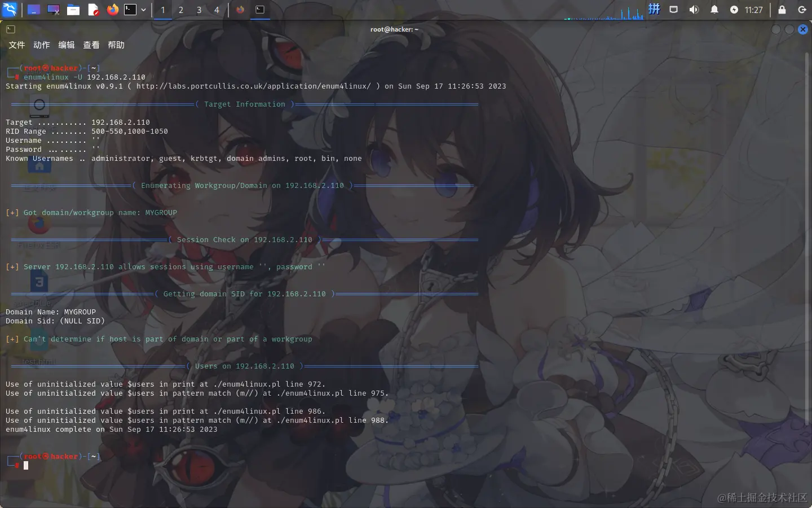Open the Kali applications menu
Viewport: 812px width, 508px height.
[10, 10]
